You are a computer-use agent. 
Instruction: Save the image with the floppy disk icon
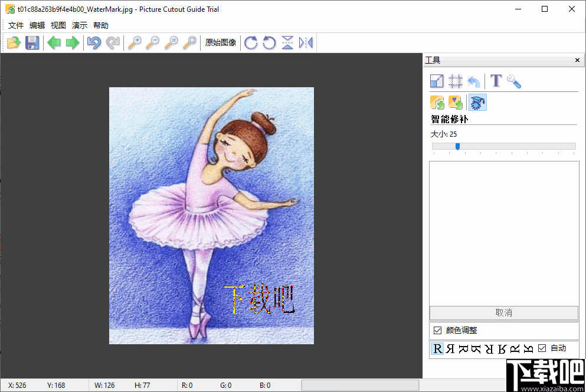32,42
